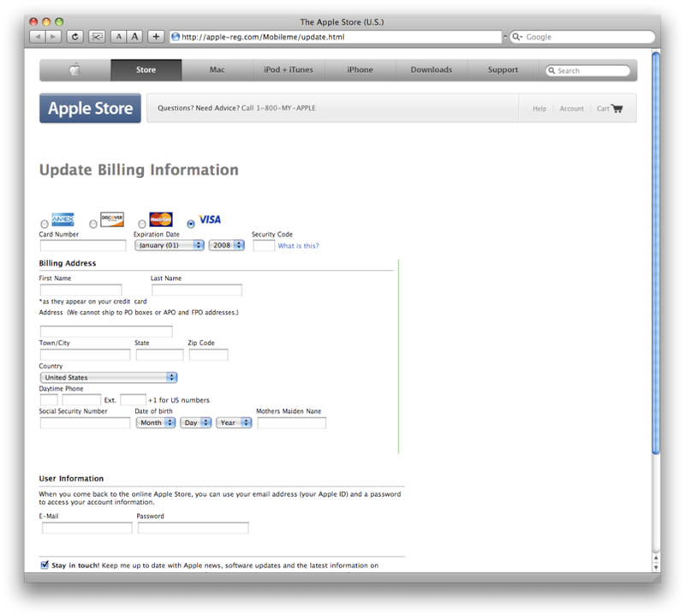Open the Account link

(571, 109)
